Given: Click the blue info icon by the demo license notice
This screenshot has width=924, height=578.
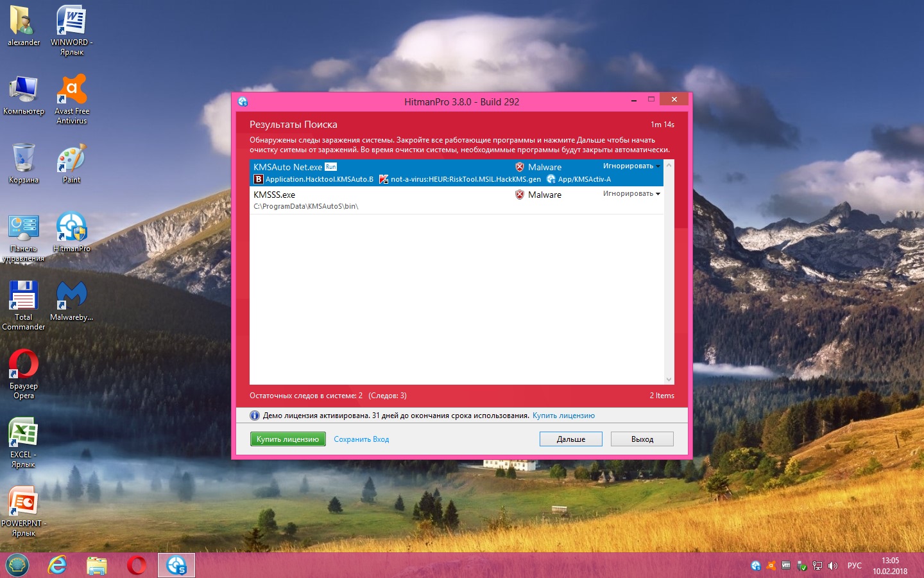Looking at the screenshot, I should coord(255,416).
